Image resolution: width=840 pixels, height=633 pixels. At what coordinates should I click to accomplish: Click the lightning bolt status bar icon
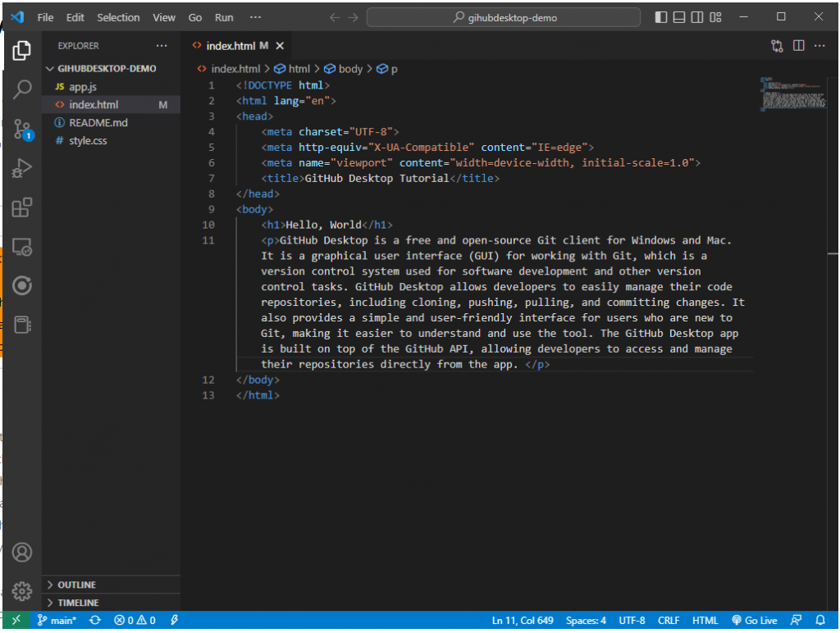point(174,620)
